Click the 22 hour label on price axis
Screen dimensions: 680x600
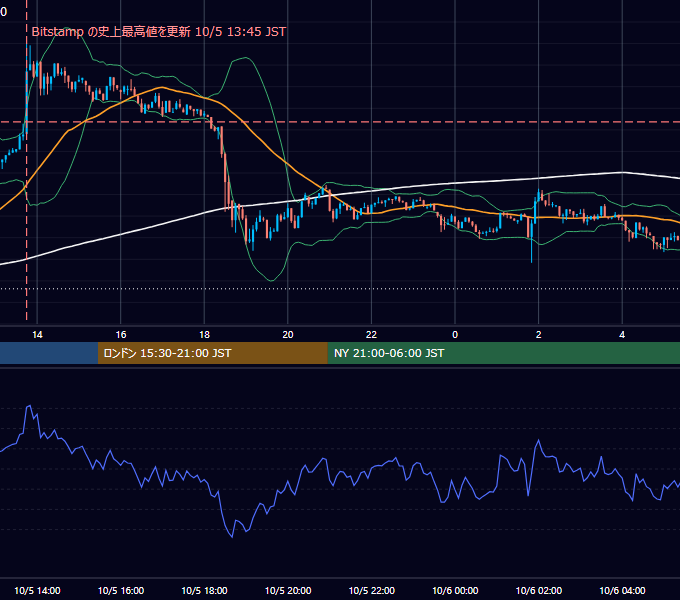click(x=371, y=335)
